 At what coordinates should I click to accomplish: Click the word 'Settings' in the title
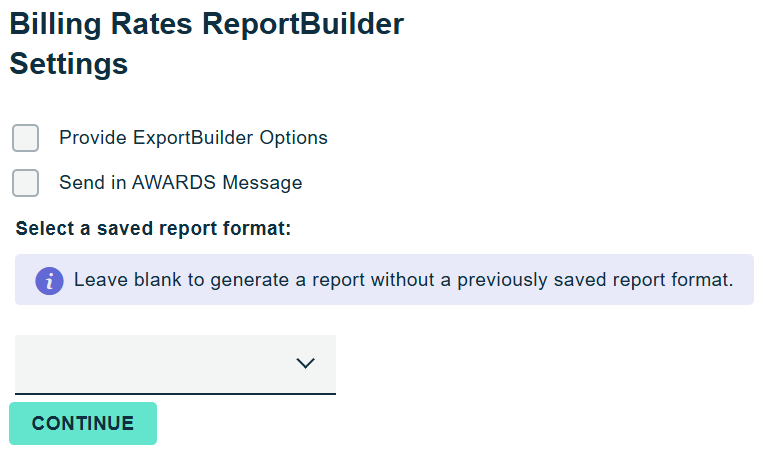tap(69, 65)
